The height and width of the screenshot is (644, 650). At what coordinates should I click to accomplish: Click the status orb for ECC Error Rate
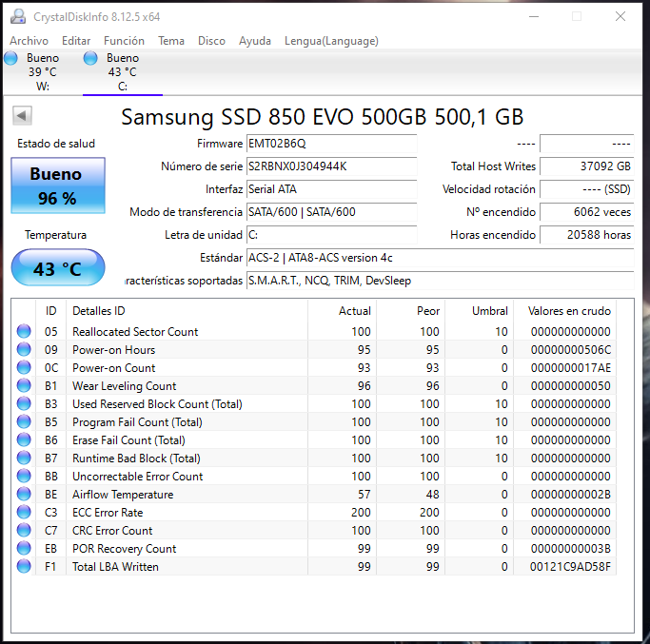(24, 512)
